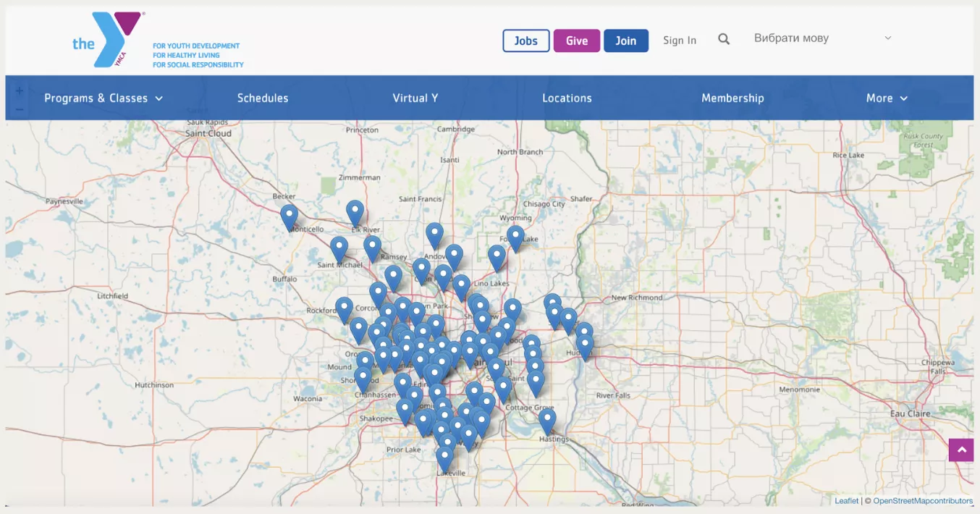Select the map marker above Elk River
The height and width of the screenshot is (514, 980).
tap(355, 212)
